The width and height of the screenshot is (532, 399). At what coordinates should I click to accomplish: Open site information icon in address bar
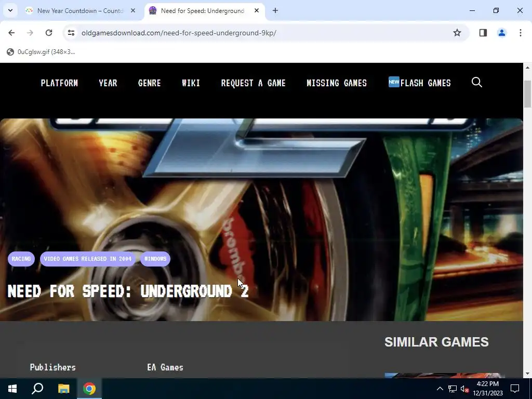coord(71,33)
